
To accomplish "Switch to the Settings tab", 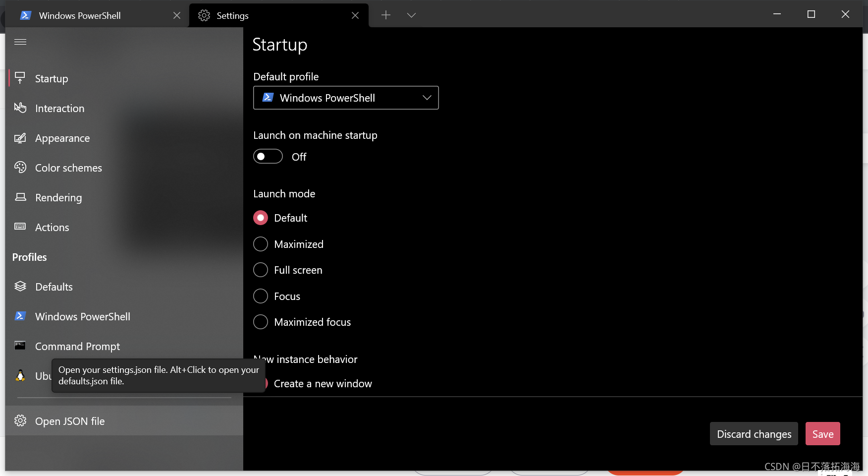I will coord(232,15).
